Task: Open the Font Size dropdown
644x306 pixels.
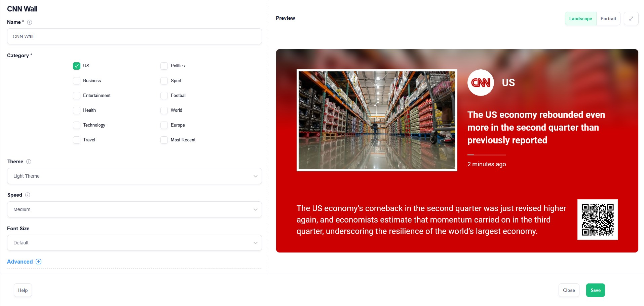Action: tap(134, 243)
